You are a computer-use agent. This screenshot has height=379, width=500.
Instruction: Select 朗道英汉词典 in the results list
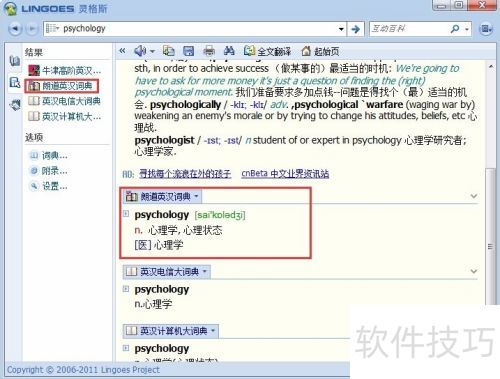62,86
